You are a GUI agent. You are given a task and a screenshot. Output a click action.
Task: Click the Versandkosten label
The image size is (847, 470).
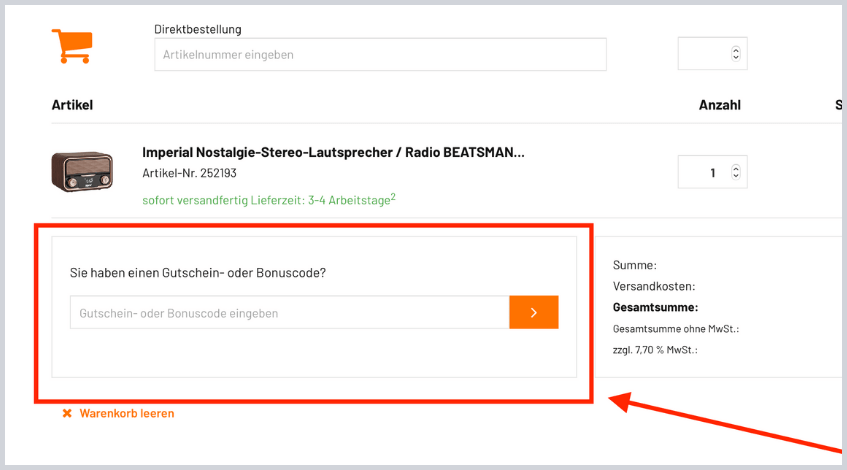pyautogui.click(x=654, y=286)
